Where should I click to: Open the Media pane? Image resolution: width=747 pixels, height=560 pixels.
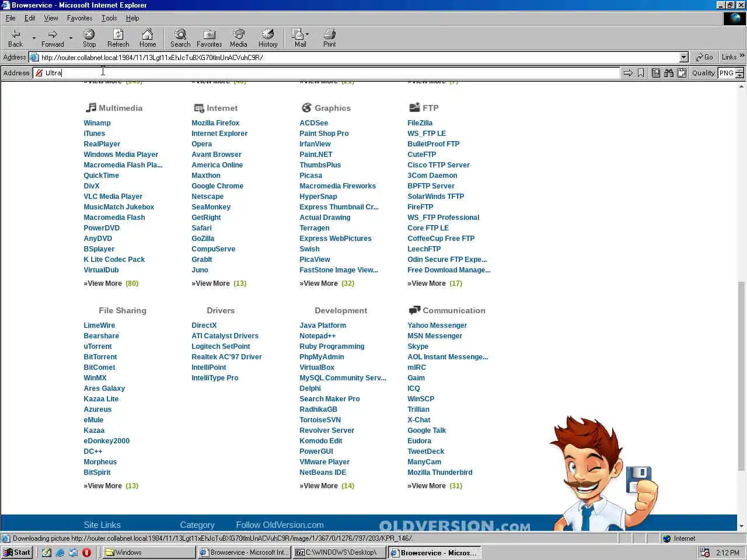click(239, 38)
